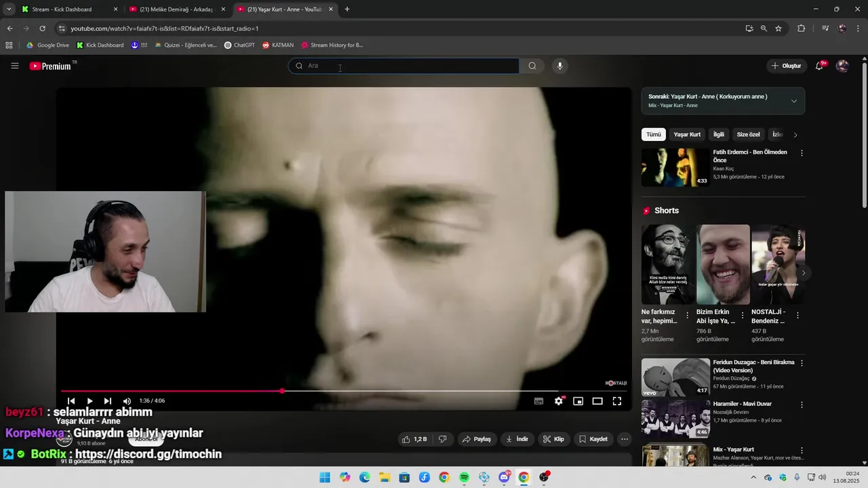868x488 pixels.
Task: Open Bizim Erkin Abi short
Action: point(723,264)
